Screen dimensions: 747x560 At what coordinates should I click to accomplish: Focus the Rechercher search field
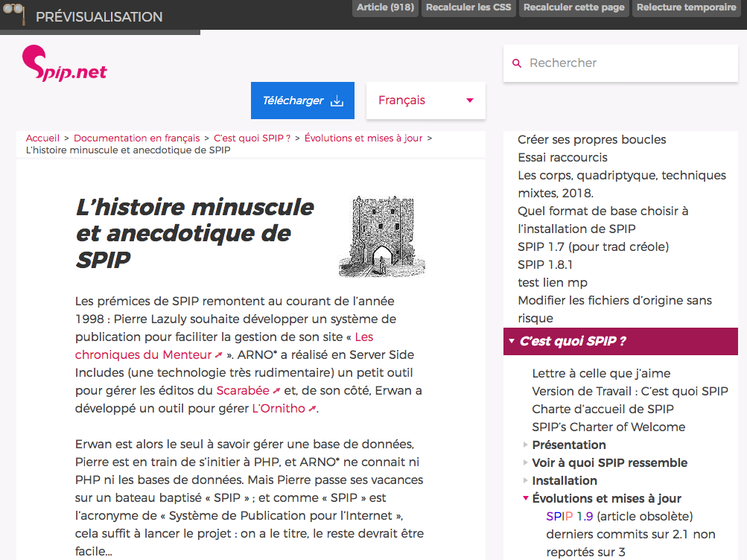[626, 63]
